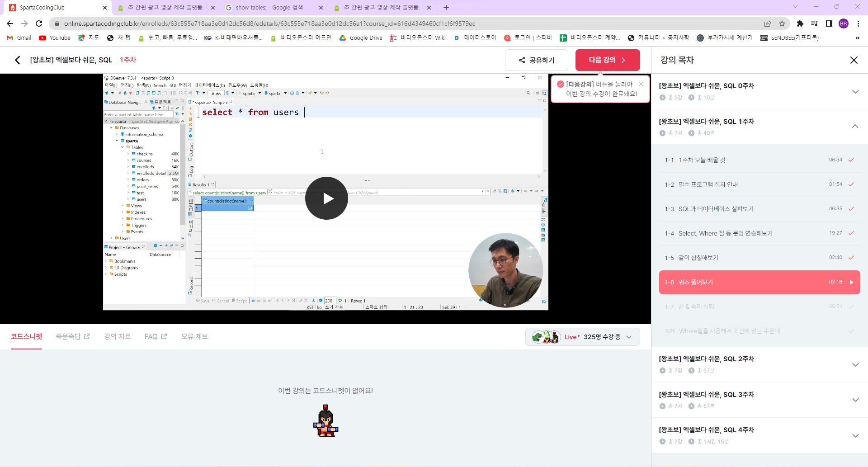Click the browser address bar URL

pos(269,24)
